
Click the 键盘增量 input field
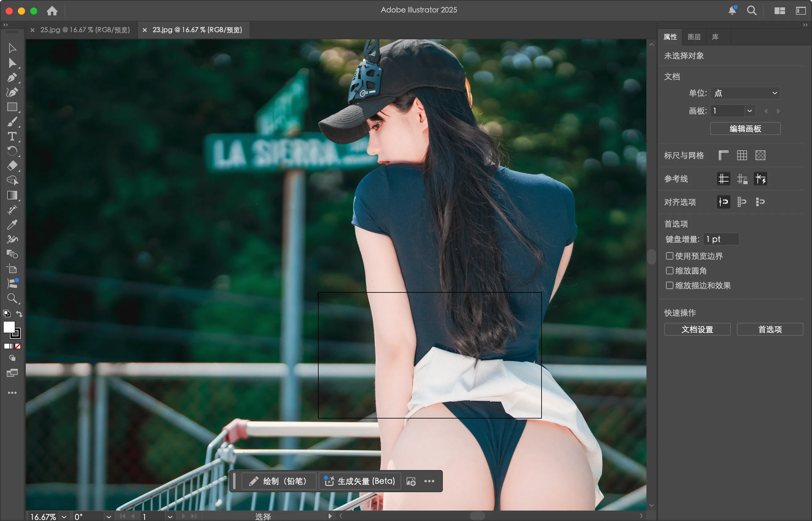pos(721,239)
